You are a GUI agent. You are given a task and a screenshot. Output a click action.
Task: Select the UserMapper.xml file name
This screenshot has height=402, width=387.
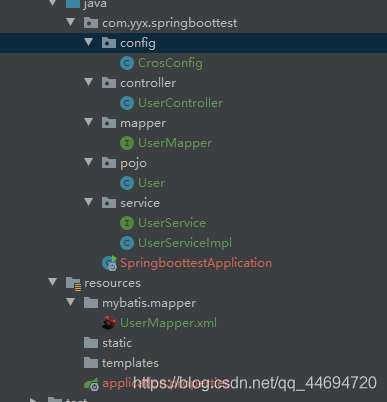[x=168, y=323]
